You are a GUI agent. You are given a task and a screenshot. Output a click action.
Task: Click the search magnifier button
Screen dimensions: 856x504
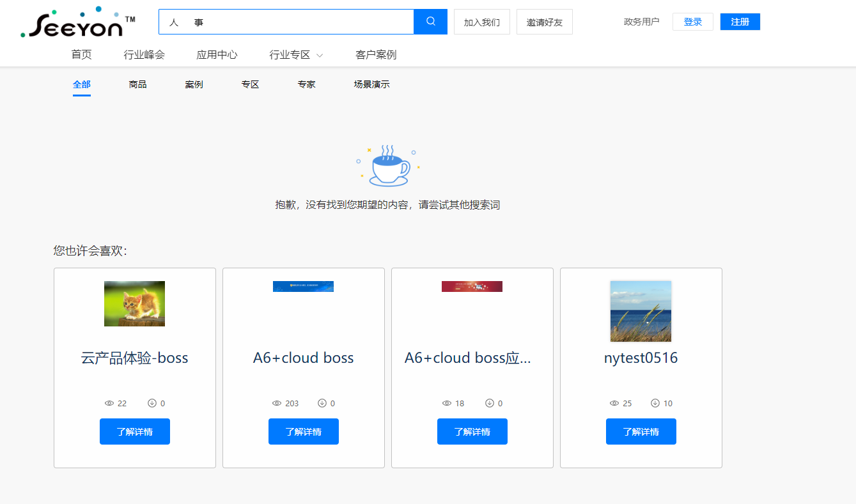[430, 22]
